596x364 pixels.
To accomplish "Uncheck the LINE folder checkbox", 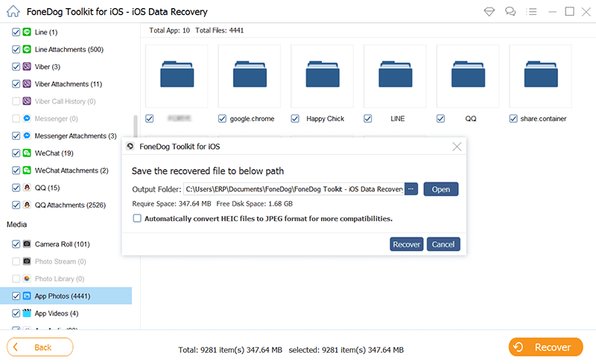I will (x=367, y=118).
